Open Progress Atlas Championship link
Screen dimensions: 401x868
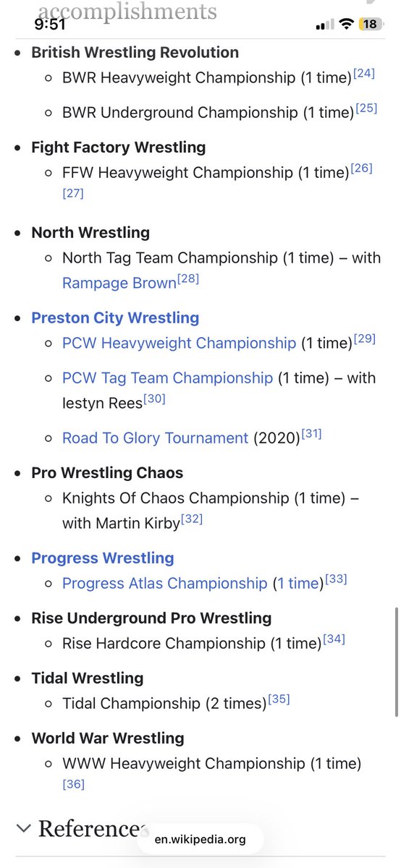pos(165,583)
